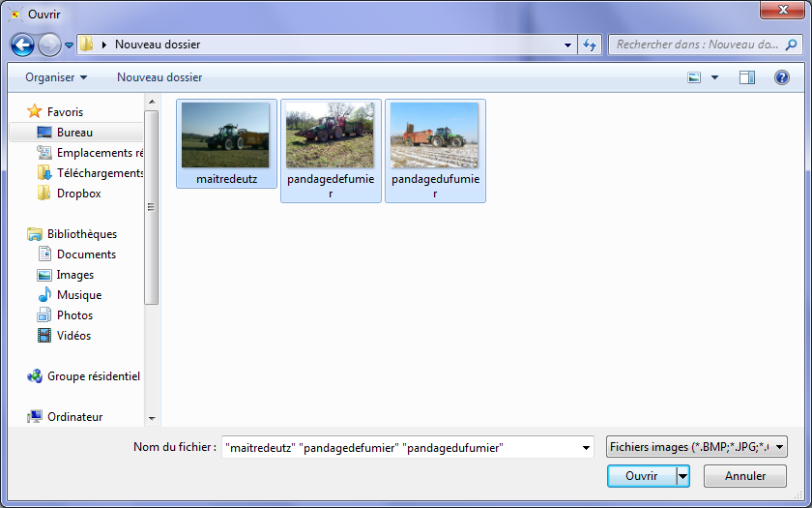Click the refresh button beside address bar
This screenshot has width=812, height=508.
tap(591, 45)
